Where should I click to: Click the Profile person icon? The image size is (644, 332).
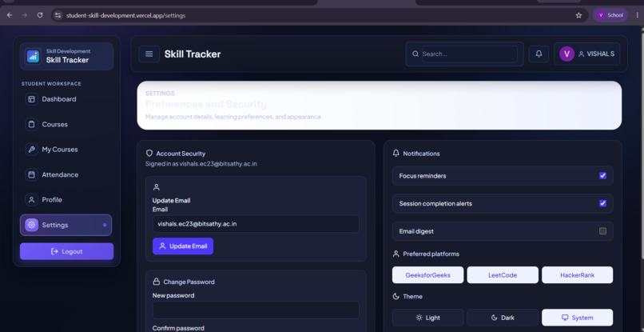[31, 200]
